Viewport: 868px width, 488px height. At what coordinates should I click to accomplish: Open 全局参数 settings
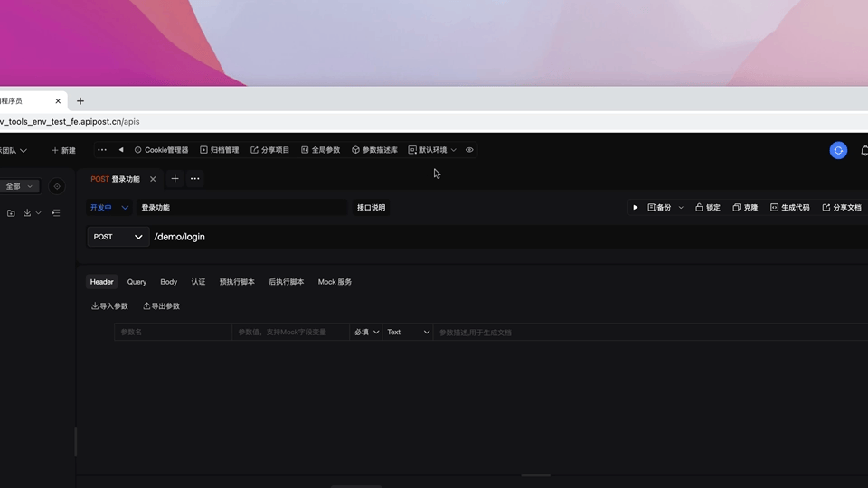pos(320,150)
